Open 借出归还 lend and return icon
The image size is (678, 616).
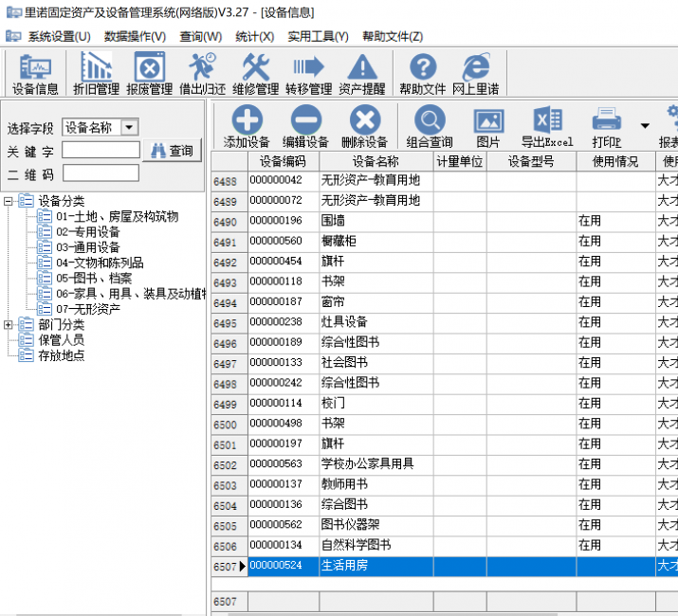(x=202, y=74)
